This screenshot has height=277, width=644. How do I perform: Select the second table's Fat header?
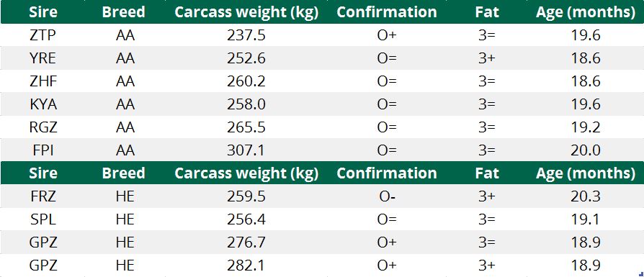tap(487, 173)
